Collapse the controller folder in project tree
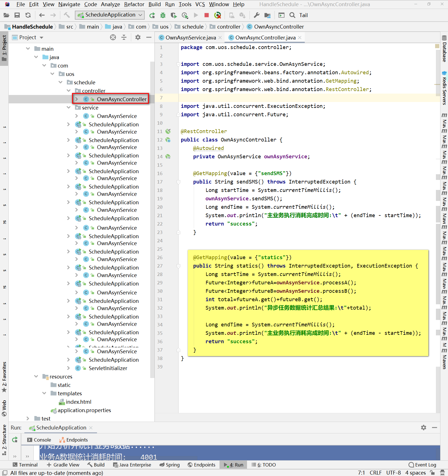Screen dimensions: 448x476 pyautogui.click(x=69, y=91)
